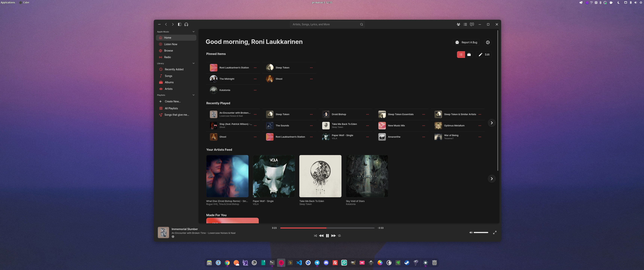Toggle repeat playback
The image size is (644, 270).
pos(339,236)
